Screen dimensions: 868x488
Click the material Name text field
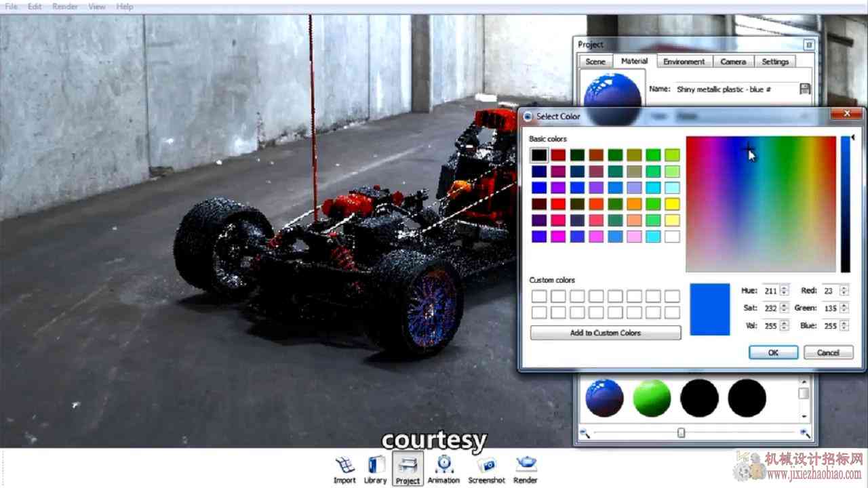pos(735,89)
